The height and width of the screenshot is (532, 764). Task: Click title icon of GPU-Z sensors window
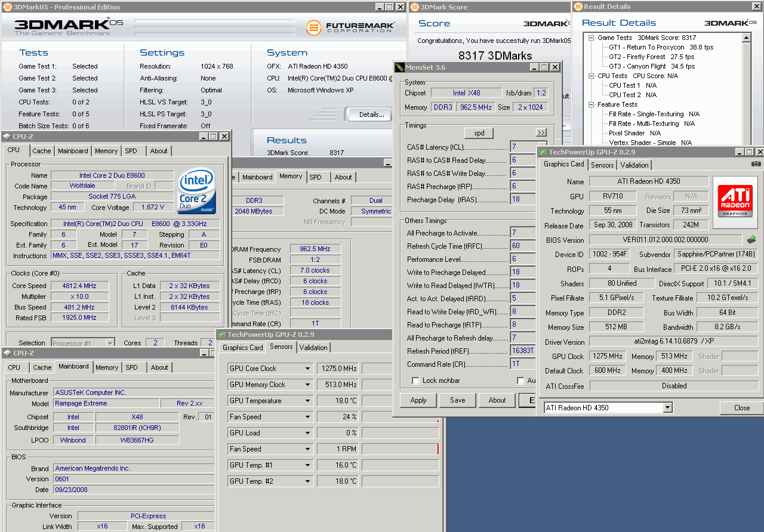222,335
